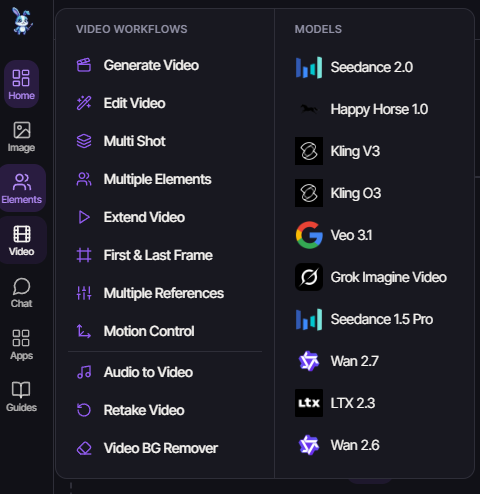Screen dimensions: 480x494
Task: Click the Seedance 2.0 model logo
Action: click(x=309, y=67)
